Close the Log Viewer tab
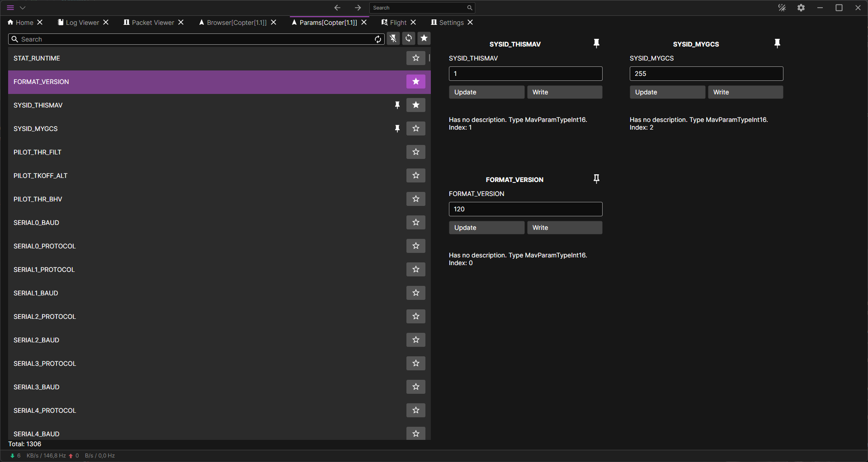This screenshot has height=462, width=868. pyautogui.click(x=106, y=23)
